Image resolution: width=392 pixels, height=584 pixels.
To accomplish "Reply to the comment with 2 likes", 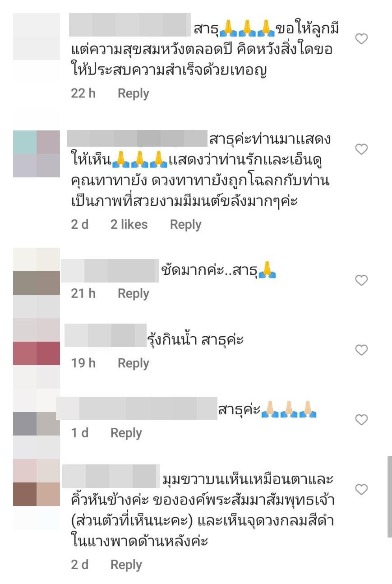I will coord(185,224).
